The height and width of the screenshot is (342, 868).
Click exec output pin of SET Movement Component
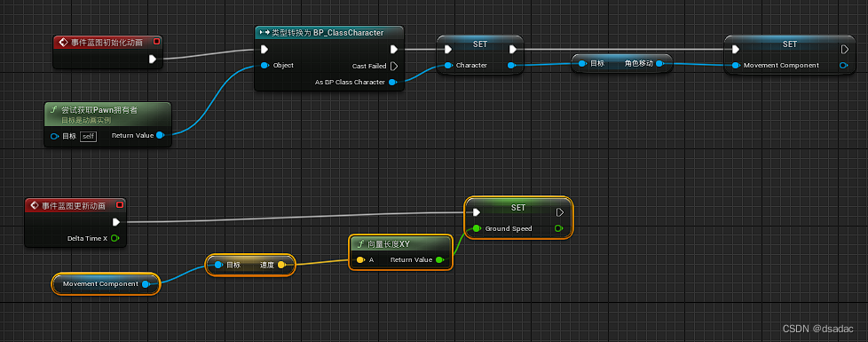845,50
